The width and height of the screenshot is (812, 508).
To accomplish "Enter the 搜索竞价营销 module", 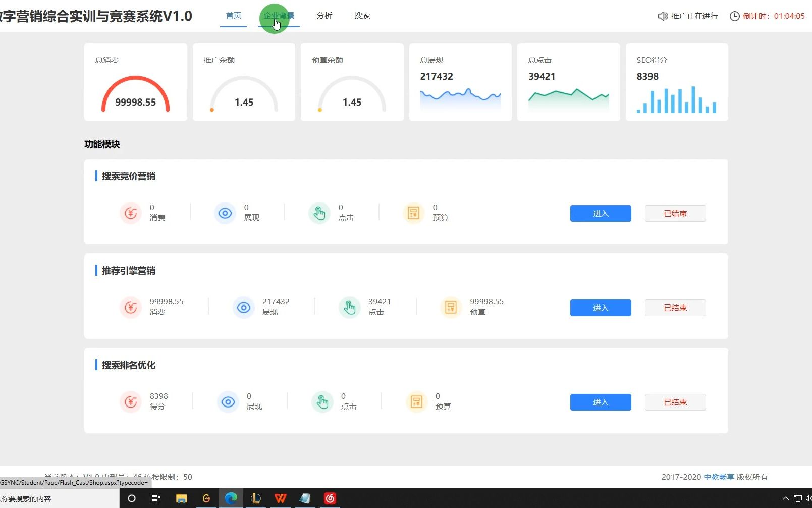I will point(601,213).
